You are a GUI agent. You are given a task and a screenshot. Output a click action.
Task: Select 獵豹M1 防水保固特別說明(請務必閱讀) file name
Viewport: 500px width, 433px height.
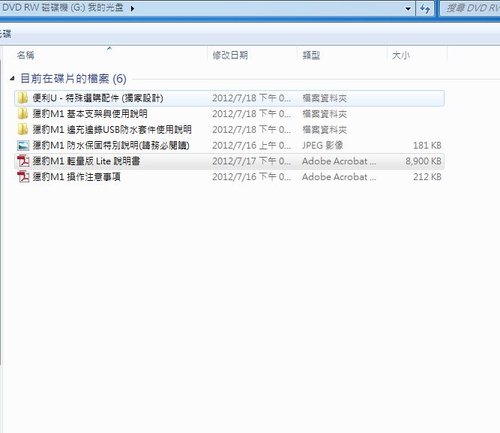click(x=111, y=145)
